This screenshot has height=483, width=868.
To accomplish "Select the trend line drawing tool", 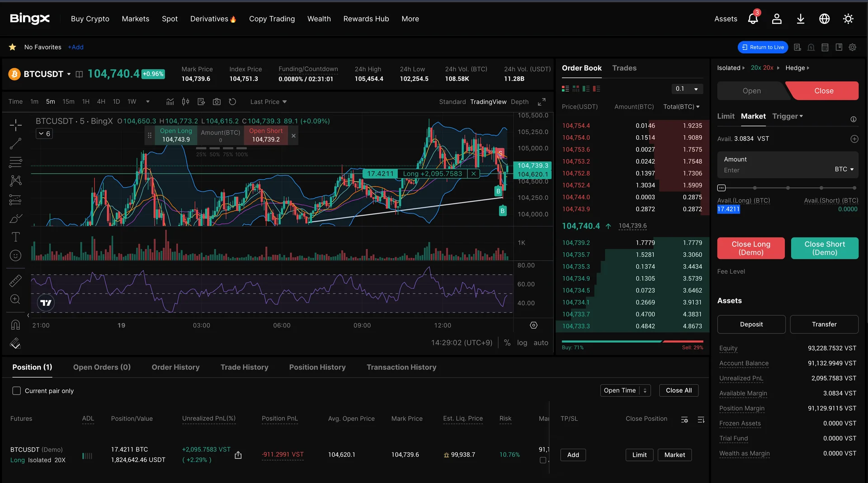I will tap(15, 144).
